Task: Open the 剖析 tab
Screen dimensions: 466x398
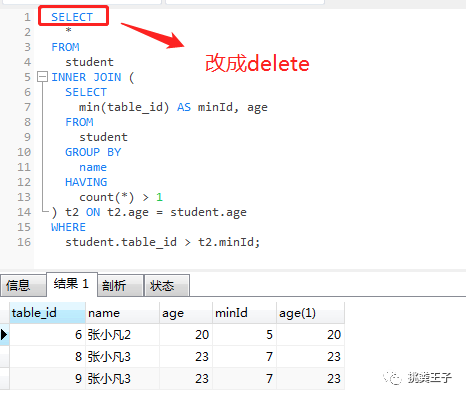Action: tap(121, 285)
